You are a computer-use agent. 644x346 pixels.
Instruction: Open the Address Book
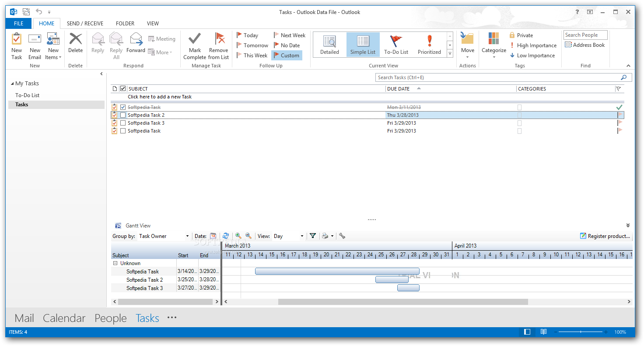585,45
